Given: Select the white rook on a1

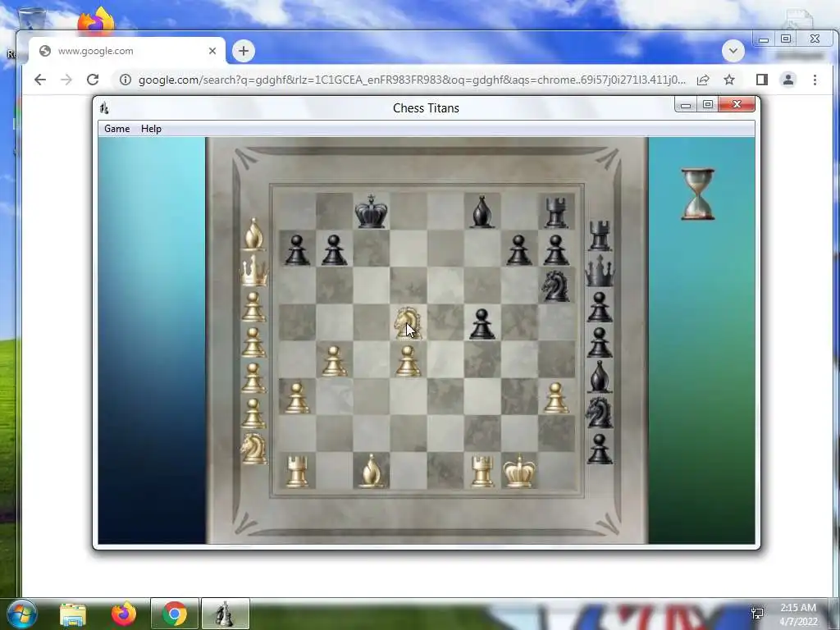Looking at the screenshot, I should pos(297,472).
